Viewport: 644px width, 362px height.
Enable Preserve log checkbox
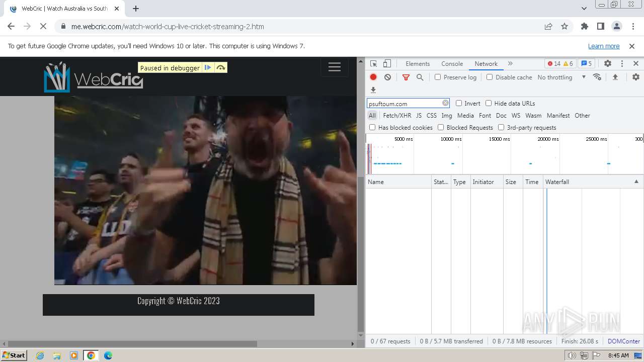click(438, 77)
